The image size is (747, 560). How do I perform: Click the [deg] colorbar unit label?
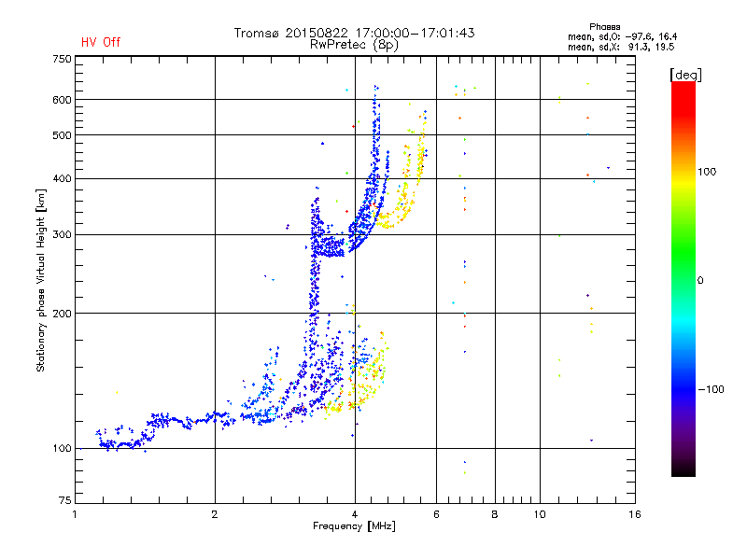685,75
